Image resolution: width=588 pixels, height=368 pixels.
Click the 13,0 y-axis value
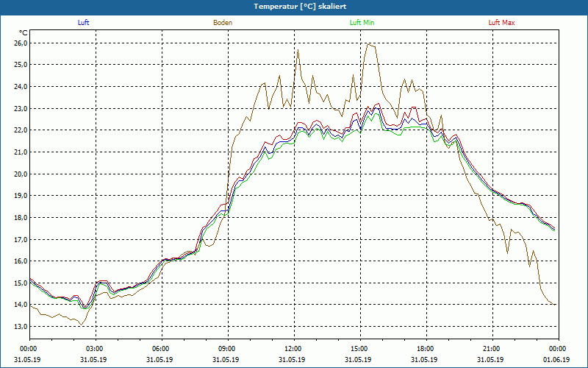pos(21,326)
